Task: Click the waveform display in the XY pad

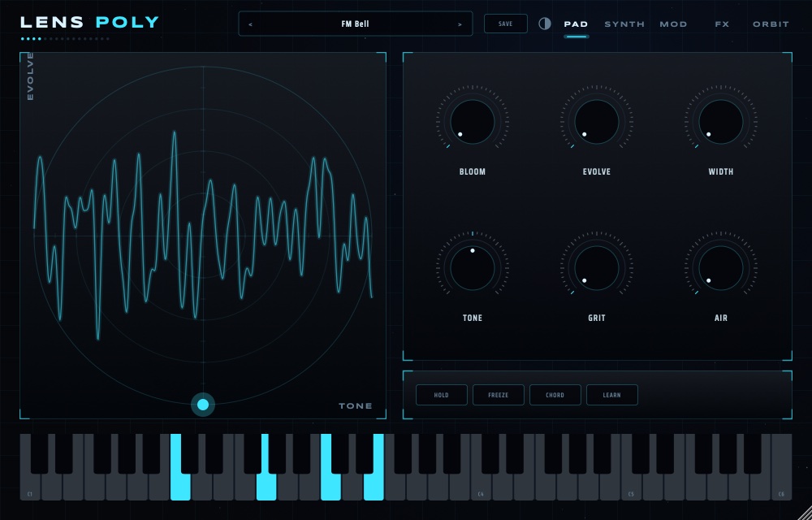Action: click(203, 236)
